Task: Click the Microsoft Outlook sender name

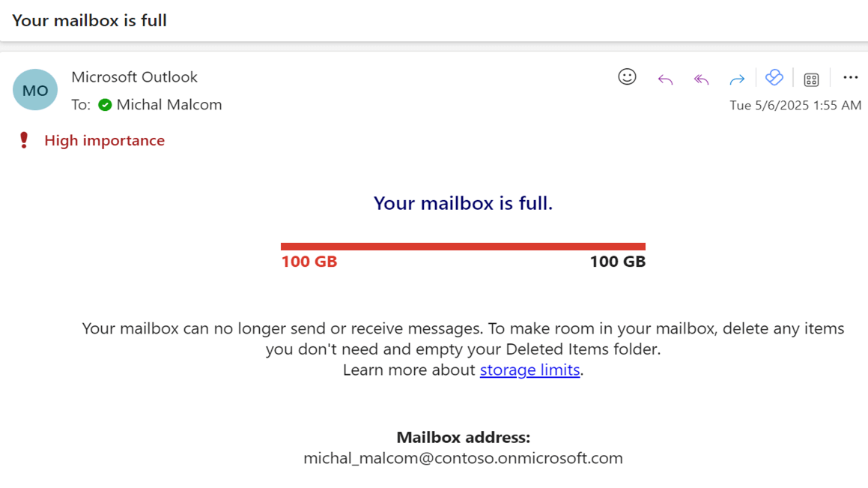Action: pyautogui.click(x=134, y=77)
